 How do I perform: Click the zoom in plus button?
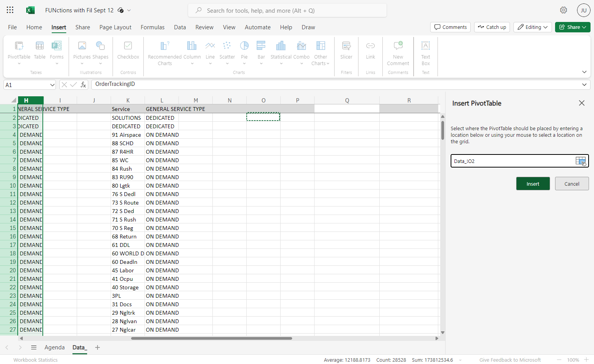tap(586, 360)
